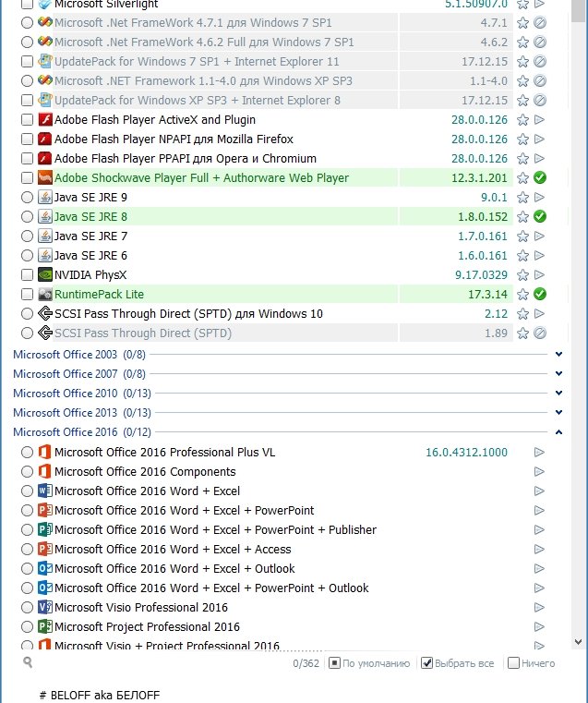Select Microsoft Visio Professional 2016 radio
588x703 pixels.
point(28,608)
